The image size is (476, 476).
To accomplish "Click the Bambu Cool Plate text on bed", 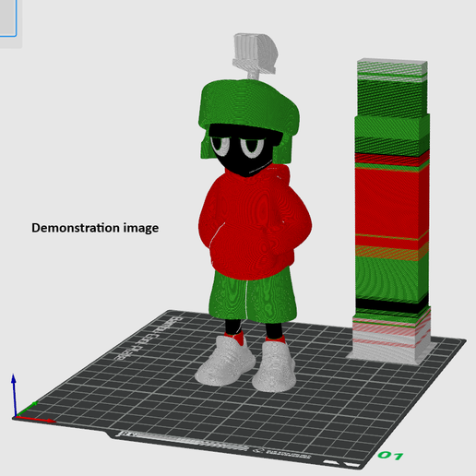I will 148,339.
